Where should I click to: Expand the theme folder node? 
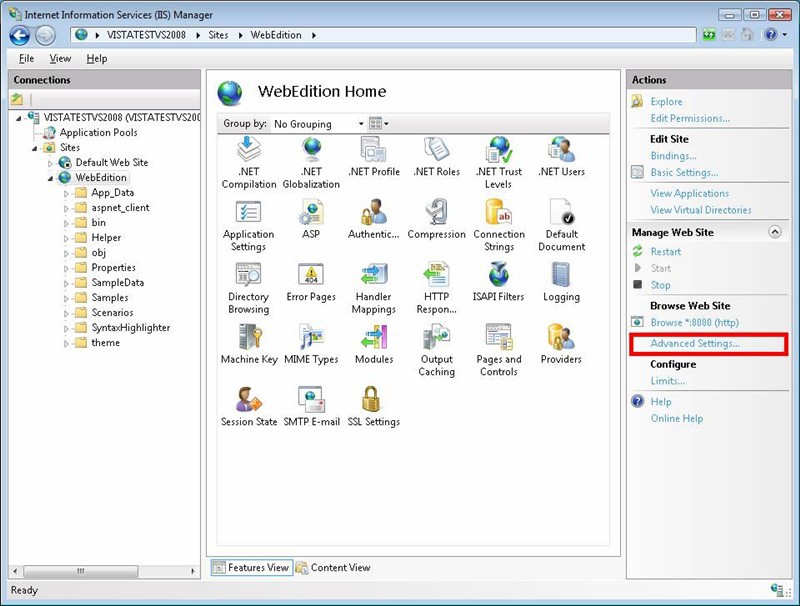66,343
